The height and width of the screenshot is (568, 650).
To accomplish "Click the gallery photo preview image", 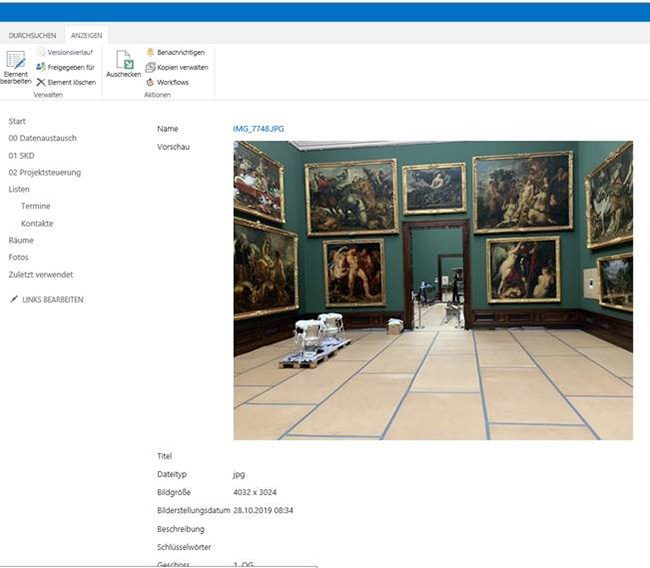I will click(433, 290).
